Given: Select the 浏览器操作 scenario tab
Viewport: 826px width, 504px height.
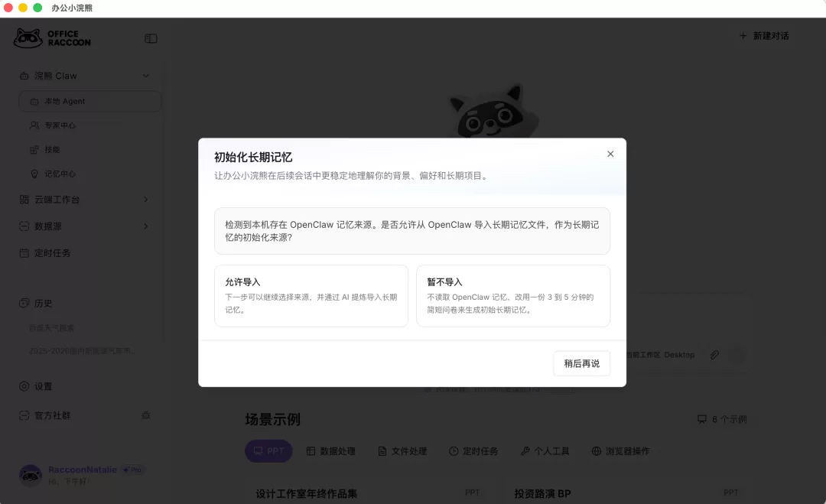Looking at the screenshot, I should pyautogui.click(x=620, y=450).
